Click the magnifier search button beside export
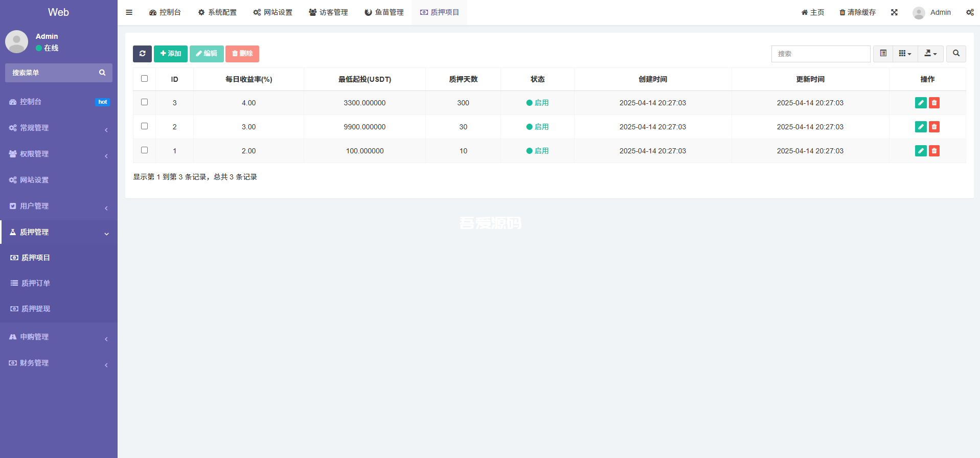Screen dimensions: 980x458 point(955,54)
